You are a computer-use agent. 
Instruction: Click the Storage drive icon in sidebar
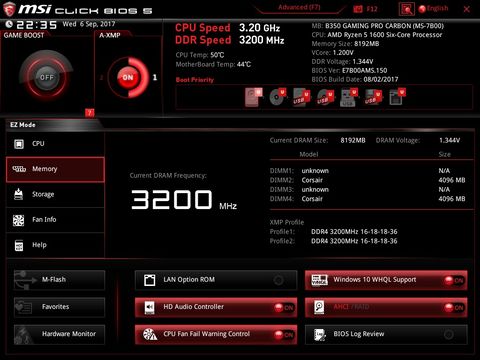click(19, 194)
